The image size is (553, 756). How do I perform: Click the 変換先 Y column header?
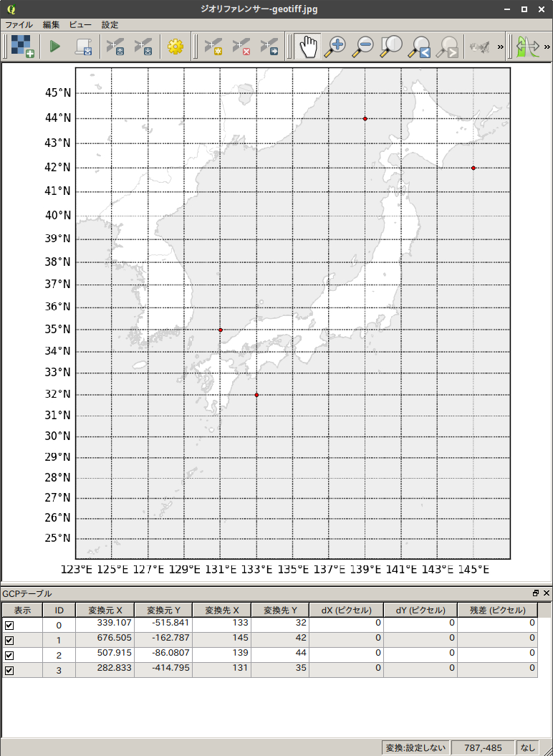(280, 610)
